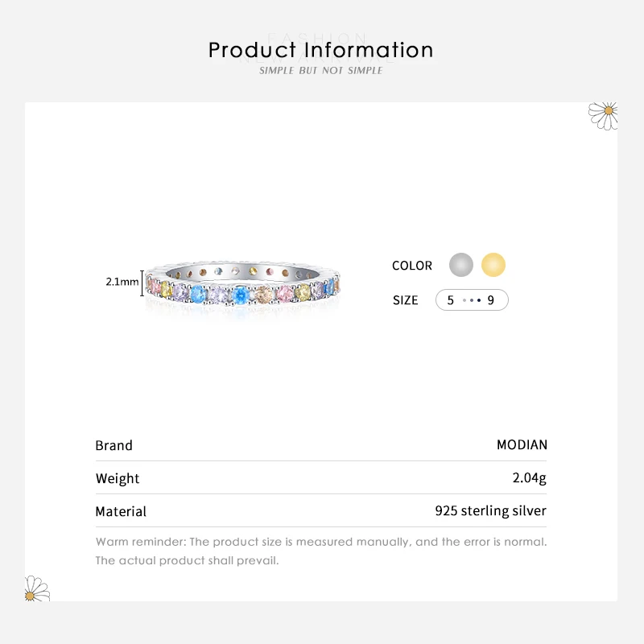Click the 2.1mm width measurement label

click(122, 283)
